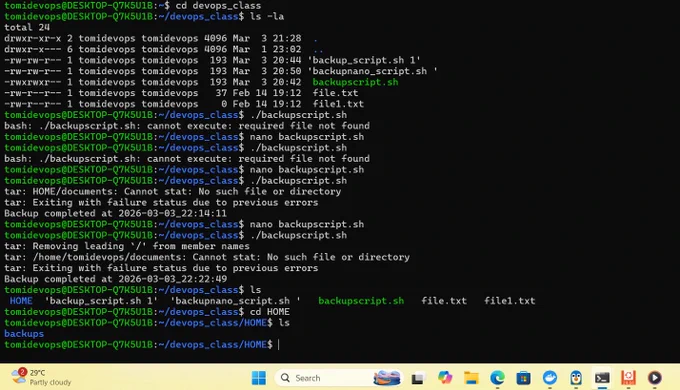Click the taskbar Search box
Image resolution: width=680 pixels, height=390 pixels.
[338, 378]
